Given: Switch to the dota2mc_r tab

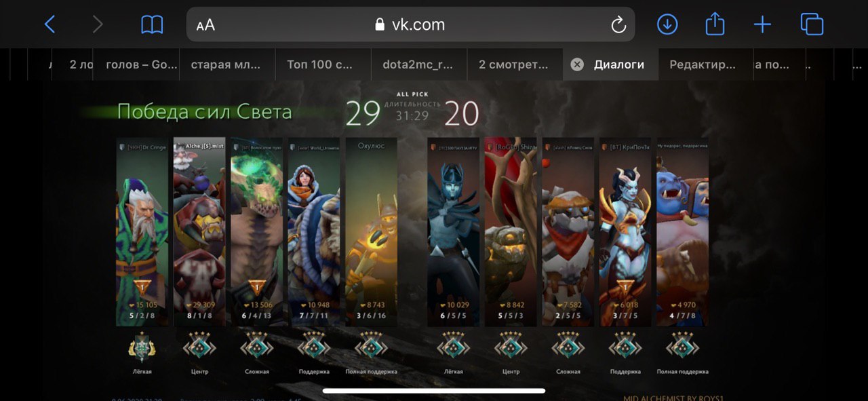Looking at the screenshot, I should (419, 64).
